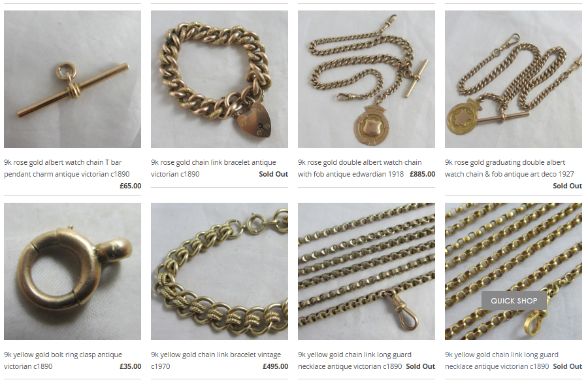View the bolt ring clasp photo
Viewport: 588px width, 382px height.
pos(73,271)
